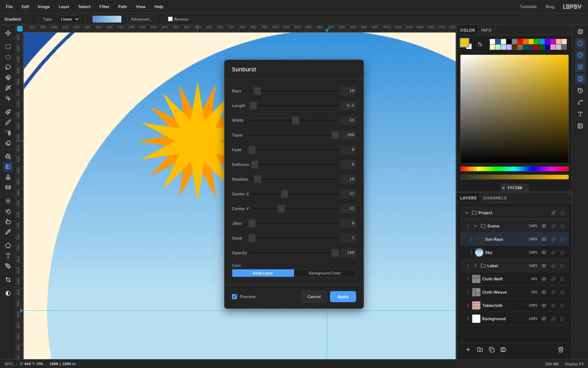This screenshot has width=588, height=368.
Task: Hide the Tablecloth layer
Action: pyautogui.click(x=544, y=305)
